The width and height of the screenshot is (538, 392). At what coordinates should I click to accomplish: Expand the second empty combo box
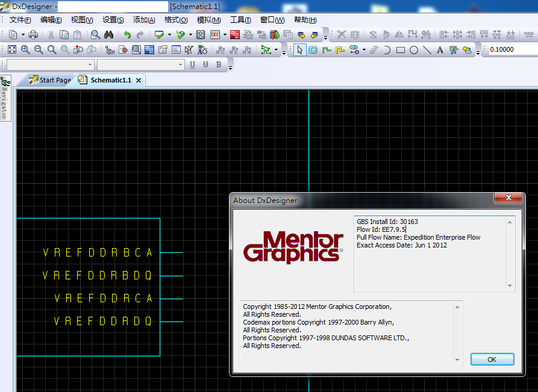(180, 64)
